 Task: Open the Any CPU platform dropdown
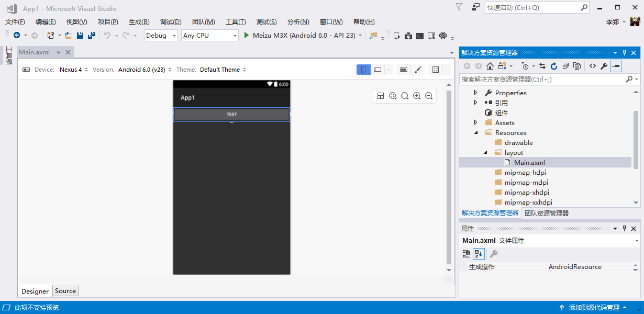(x=209, y=36)
